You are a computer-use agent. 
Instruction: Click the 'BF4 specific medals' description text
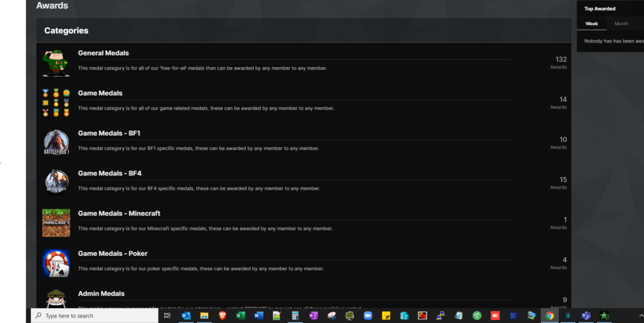point(199,189)
